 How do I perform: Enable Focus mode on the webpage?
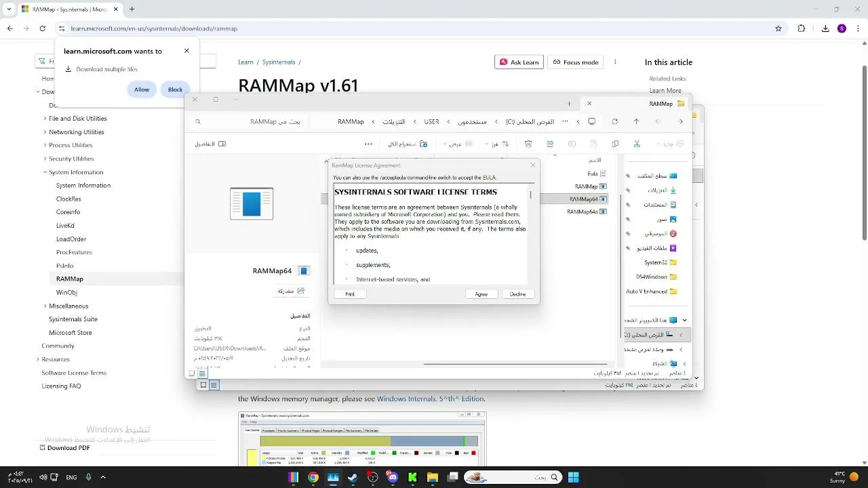tap(576, 62)
